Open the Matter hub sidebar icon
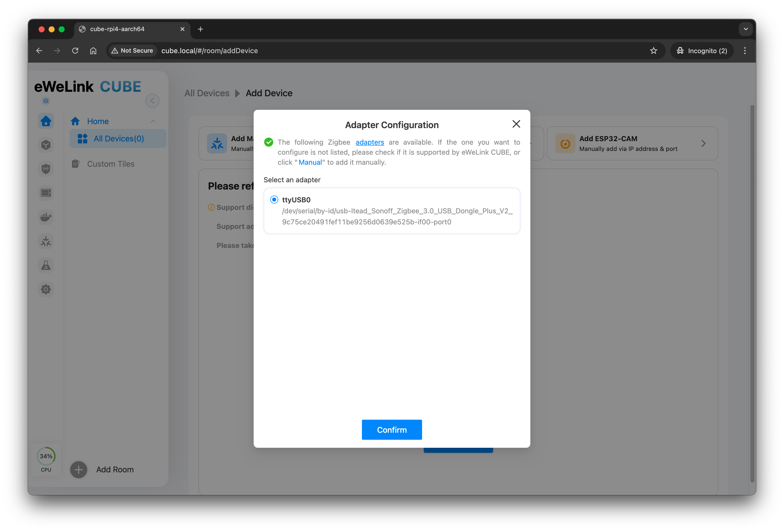This screenshot has height=532, width=784. point(46,241)
